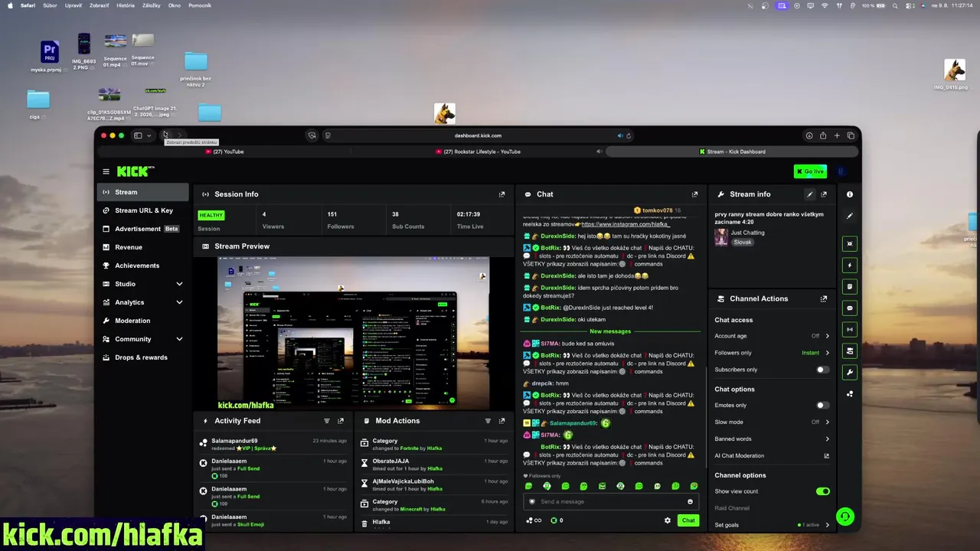Edit stream info with the pencil icon
Screen dimensions: 980x551
(x=810, y=194)
